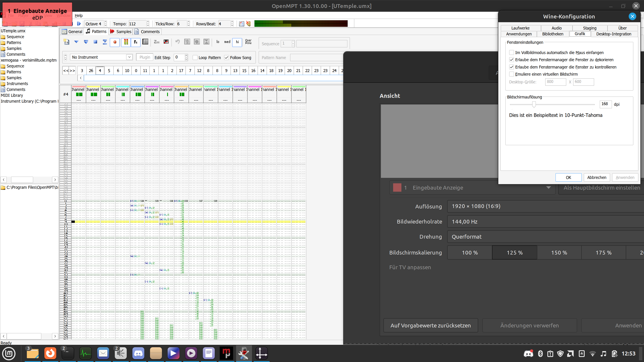Click Abbrechen in Wine-Konfiguration
Viewport: 644px width, 362px height.
[x=596, y=177]
